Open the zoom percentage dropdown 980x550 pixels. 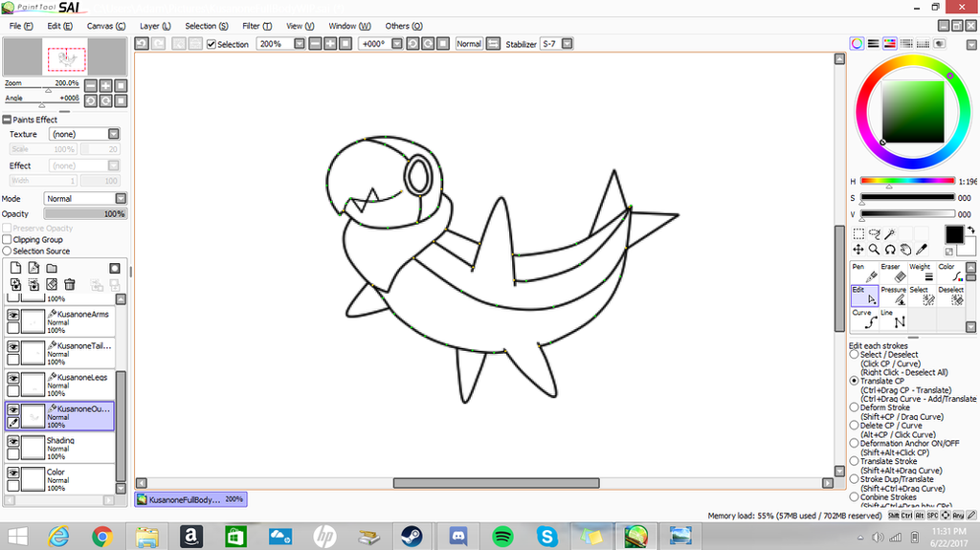300,44
